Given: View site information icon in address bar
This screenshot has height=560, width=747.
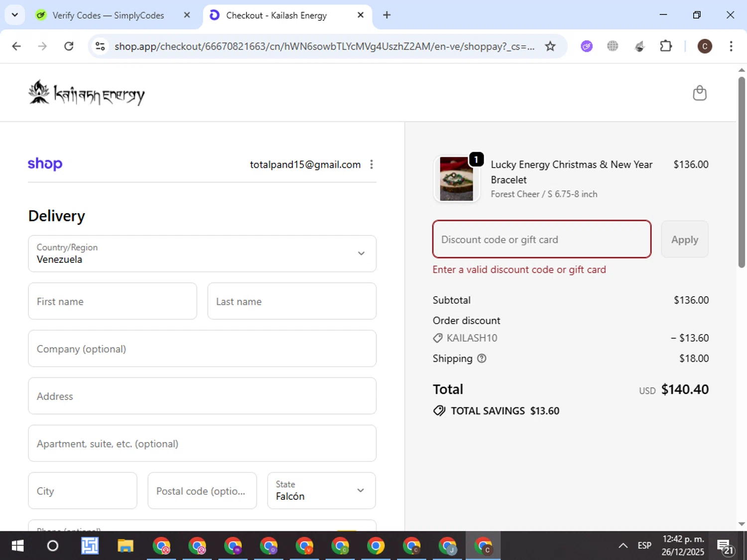Looking at the screenshot, I should point(100,46).
